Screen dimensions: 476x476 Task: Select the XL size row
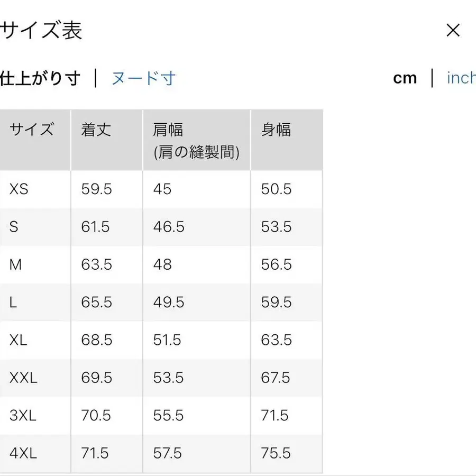pyautogui.click(x=17, y=341)
